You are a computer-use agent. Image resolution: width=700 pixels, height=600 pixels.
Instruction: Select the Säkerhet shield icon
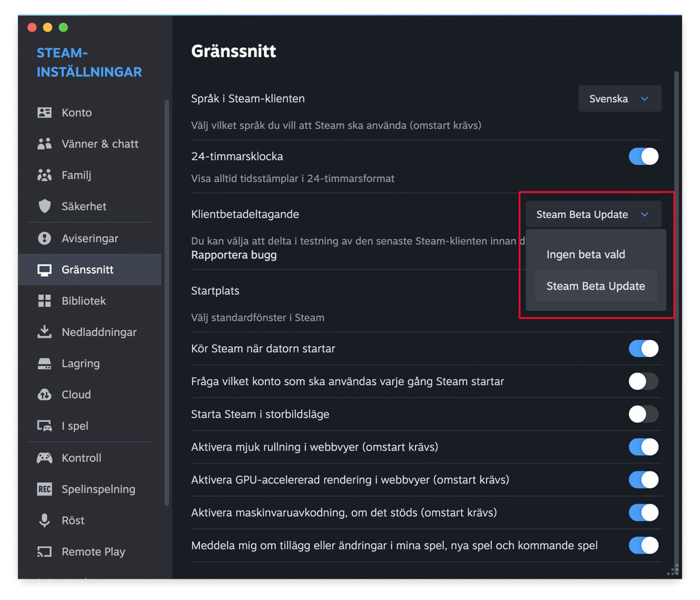click(x=44, y=206)
